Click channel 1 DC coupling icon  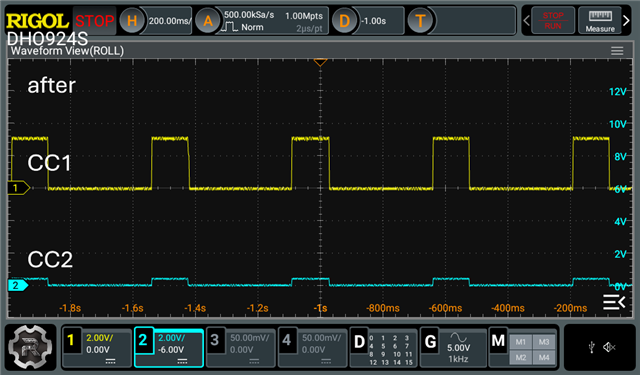point(110,361)
